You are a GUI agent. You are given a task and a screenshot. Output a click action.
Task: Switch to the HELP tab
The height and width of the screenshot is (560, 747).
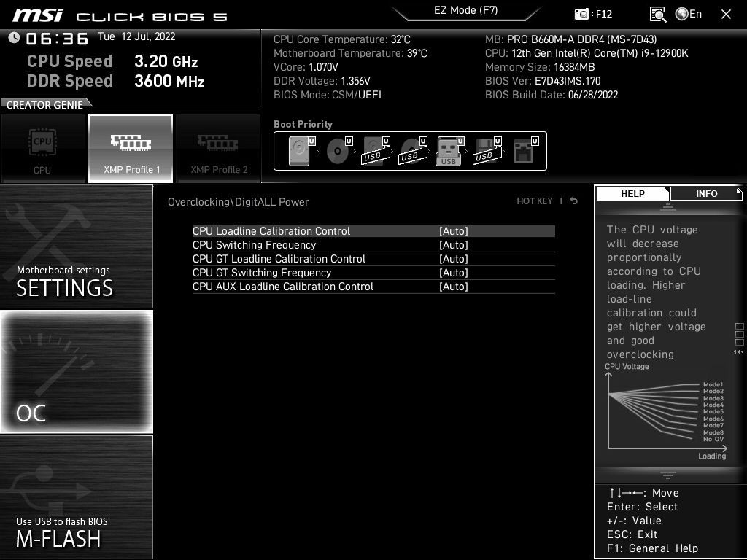tap(632, 193)
